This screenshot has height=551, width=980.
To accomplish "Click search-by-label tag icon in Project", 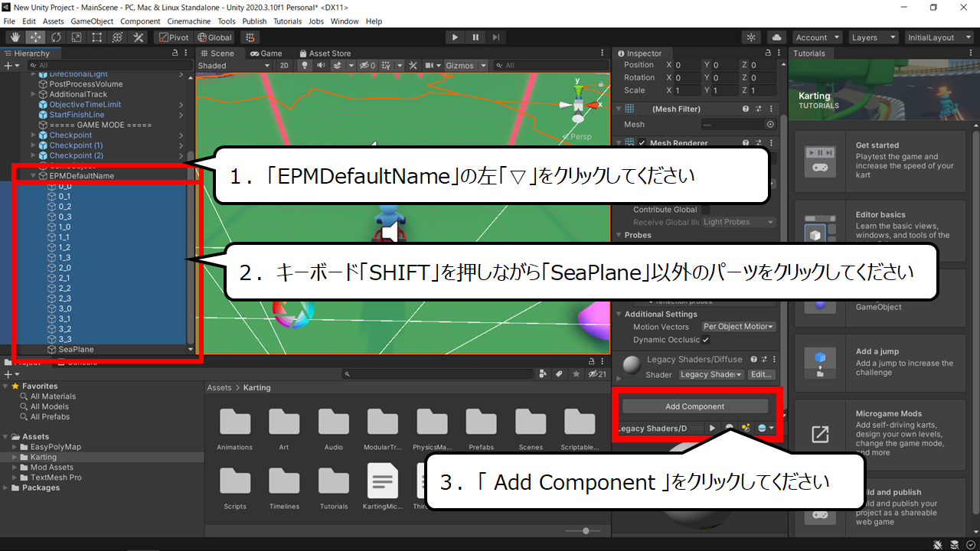I will (x=559, y=374).
